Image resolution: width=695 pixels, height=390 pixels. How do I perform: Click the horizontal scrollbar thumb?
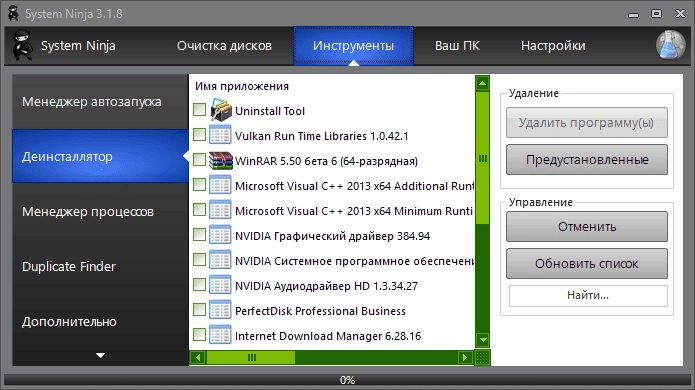(251, 357)
